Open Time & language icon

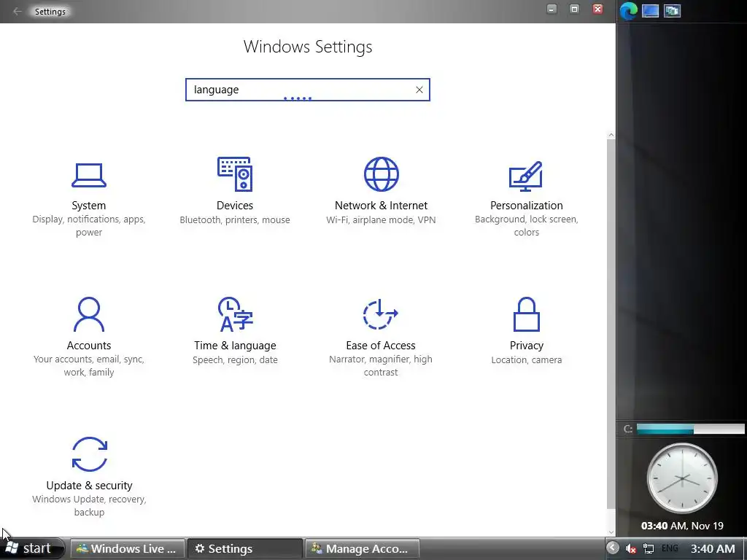[x=235, y=314]
